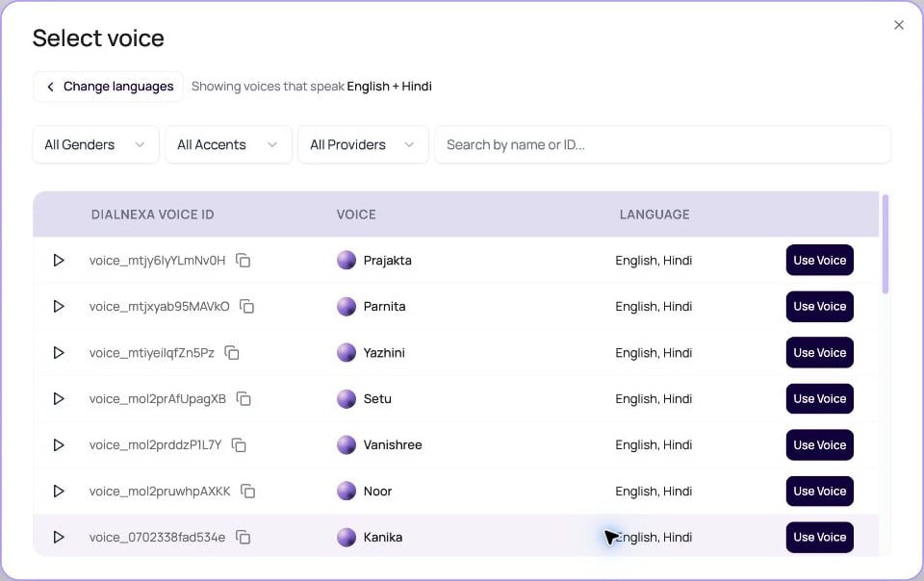
Task: Click Noor's purple avatar orb
Action: [346, 491]
